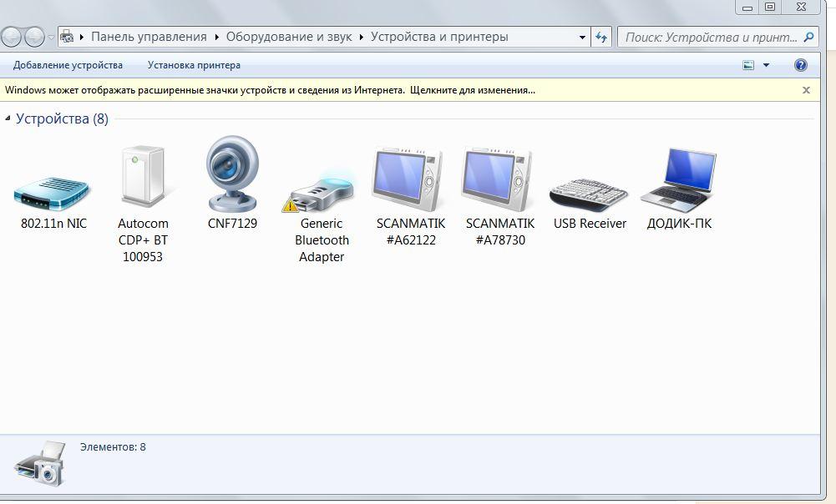This screenshot has width=836, height=504.
Task: Click the search field Поиск: Устройства и принтеры
Action: point(710,37)
